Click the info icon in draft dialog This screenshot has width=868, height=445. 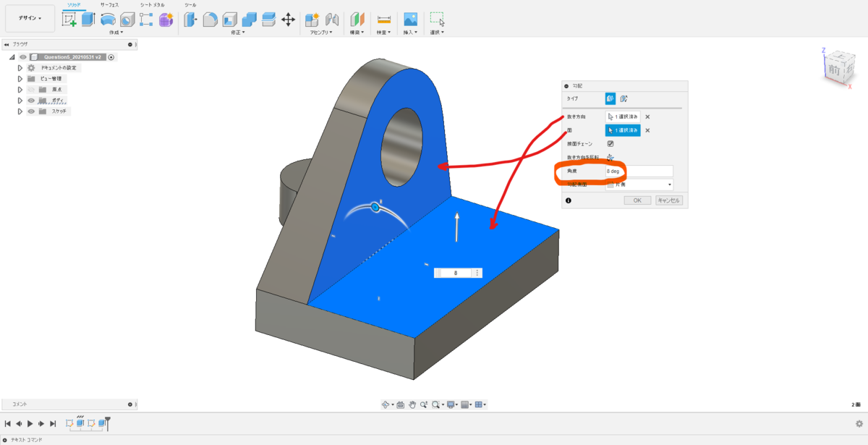568,200
